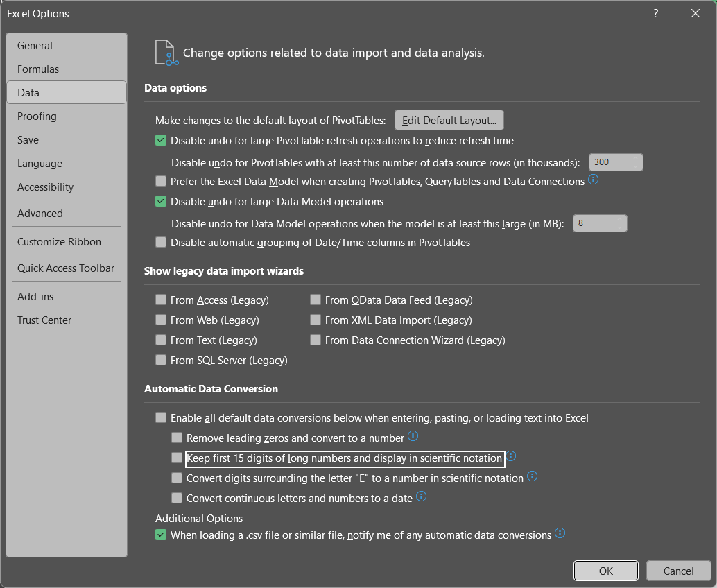Uncheck Disable undo for large Data Model operations

(x=160, y=201)
